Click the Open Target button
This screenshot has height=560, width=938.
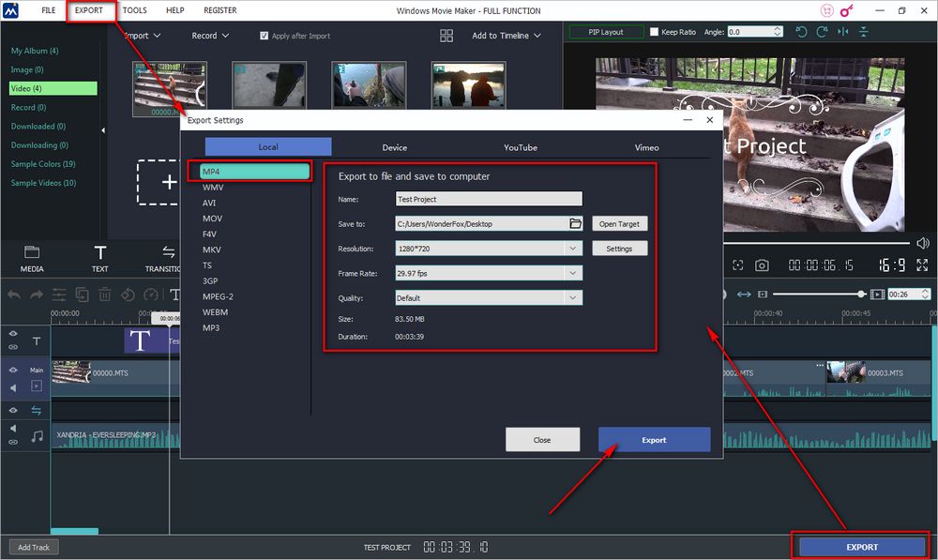tap(620, 223)
